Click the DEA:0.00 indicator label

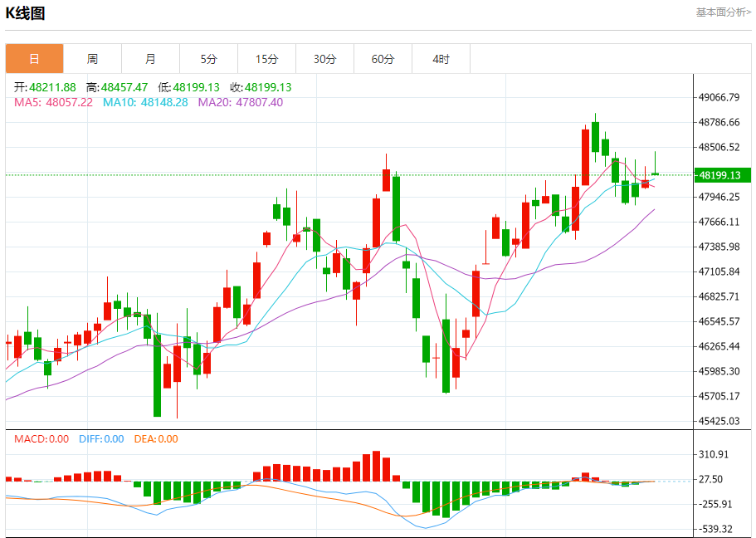156,439
